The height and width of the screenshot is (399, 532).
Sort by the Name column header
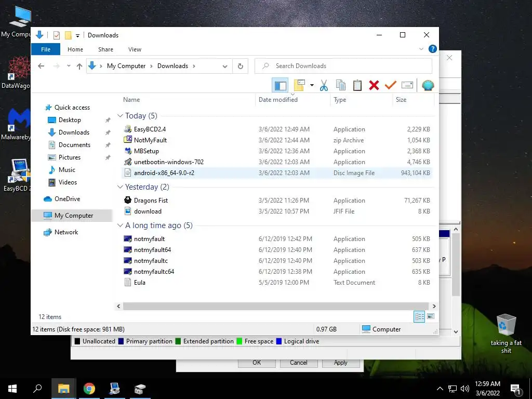(131, 99)
